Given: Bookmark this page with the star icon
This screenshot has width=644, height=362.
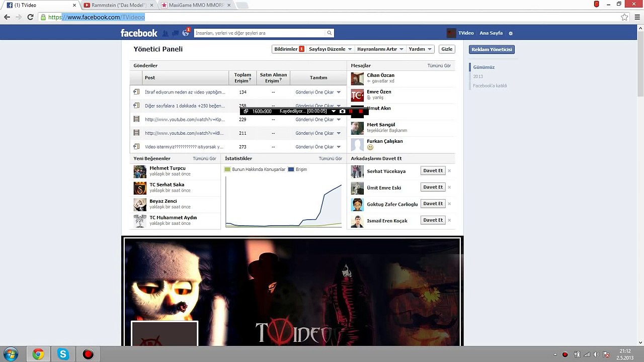Looking at the screenshot, I should [624, 17].
